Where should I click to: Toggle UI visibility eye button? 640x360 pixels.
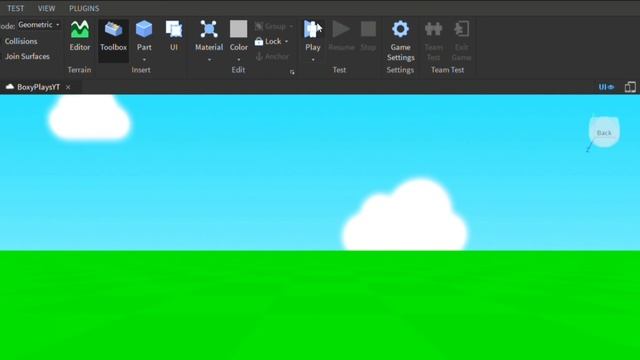coord(606,87)
